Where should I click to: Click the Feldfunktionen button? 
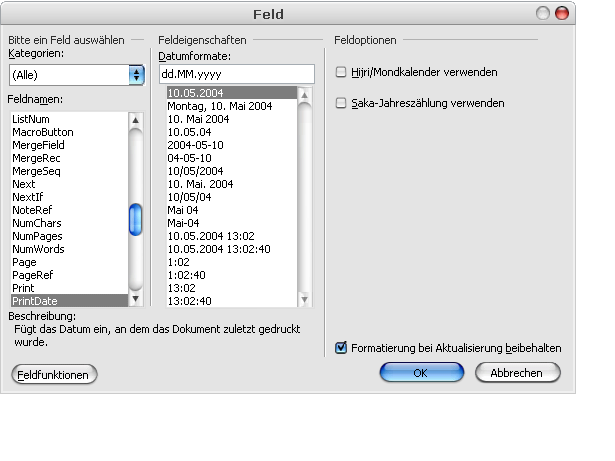(54, 375)
